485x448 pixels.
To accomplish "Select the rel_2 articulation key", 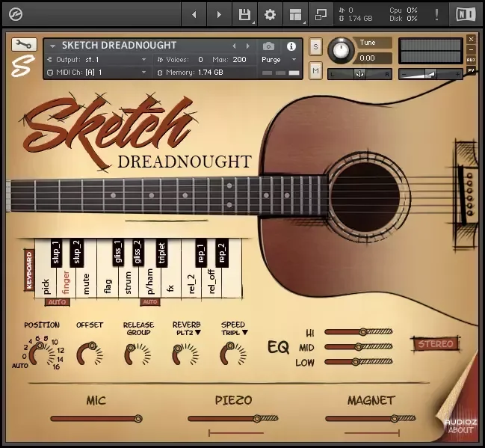I will tap(191, 284).
